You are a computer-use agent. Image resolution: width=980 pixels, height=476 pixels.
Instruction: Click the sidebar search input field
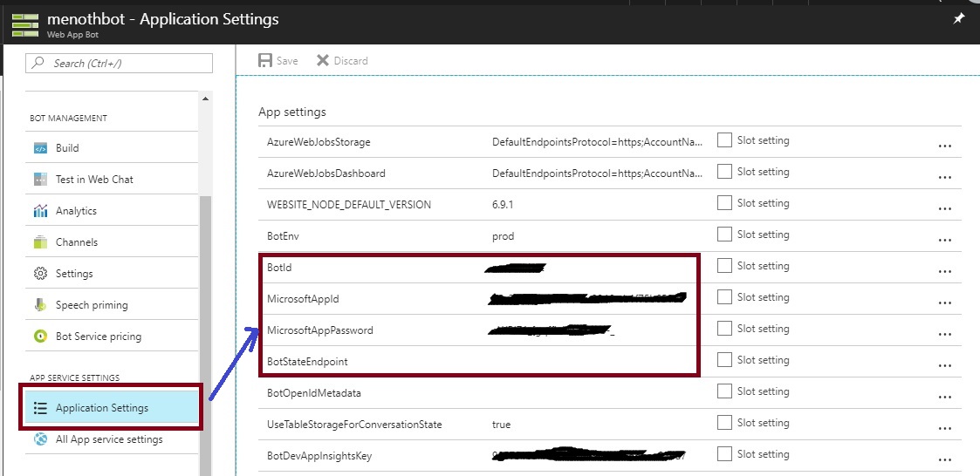coord(119,63)
